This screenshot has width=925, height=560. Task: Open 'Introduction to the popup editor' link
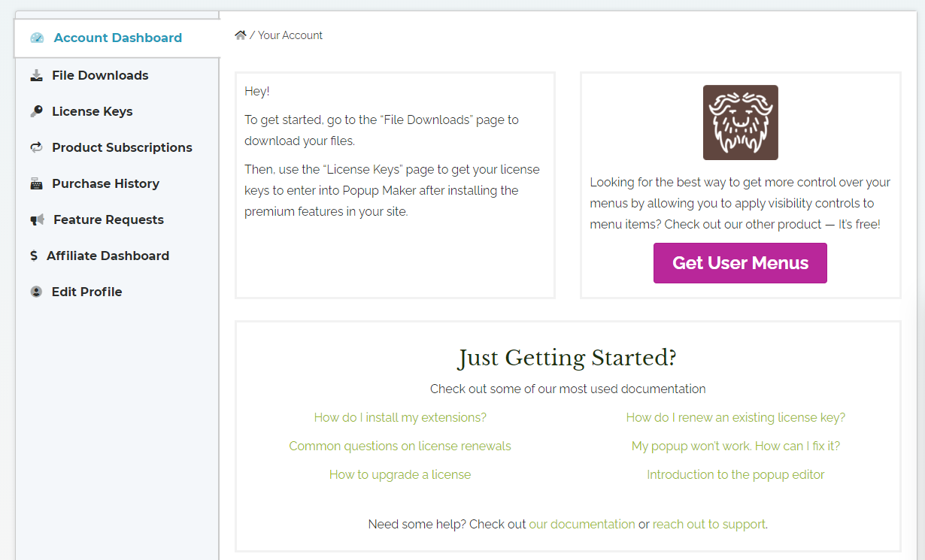tap(735, 474)
